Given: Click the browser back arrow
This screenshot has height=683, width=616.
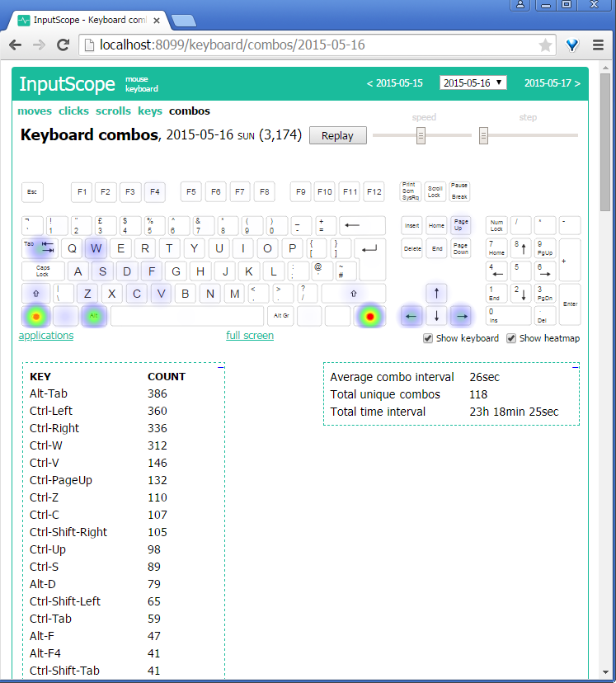Looking at the screenshot, I should (16, 45).
